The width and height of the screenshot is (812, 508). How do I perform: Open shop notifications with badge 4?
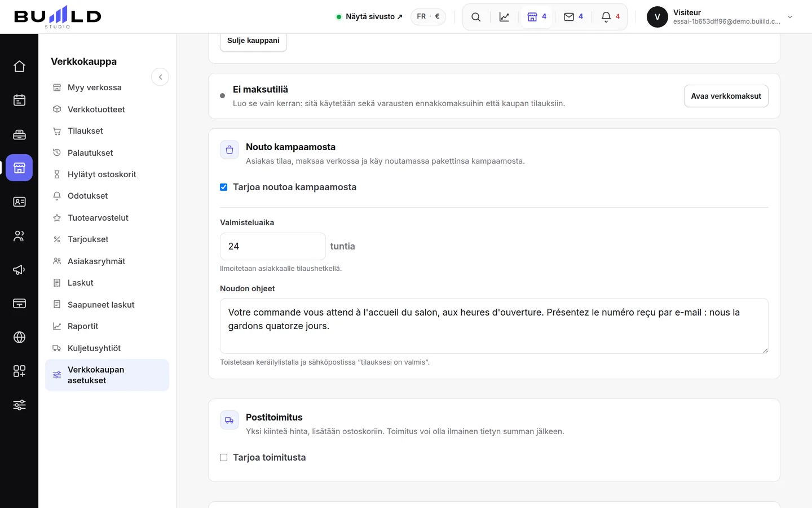point(536,17)
